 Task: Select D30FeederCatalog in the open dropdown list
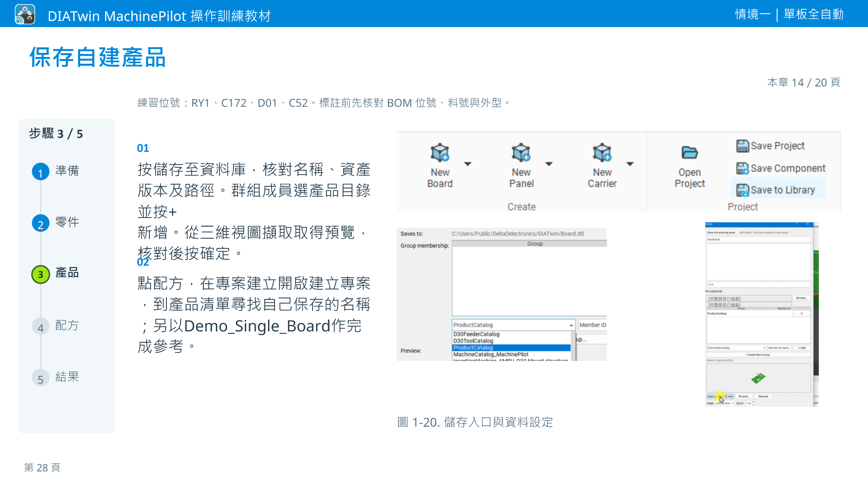[511, 334]
